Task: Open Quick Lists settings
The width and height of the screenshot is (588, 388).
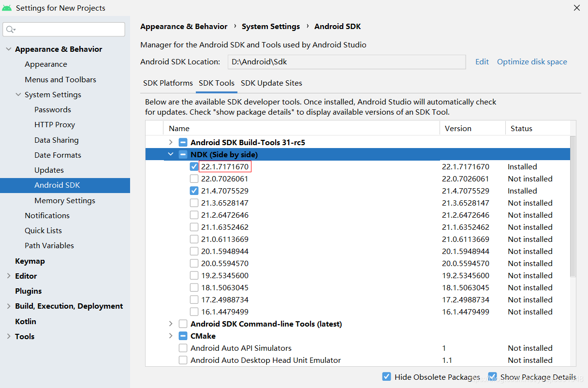Action: 43,230
